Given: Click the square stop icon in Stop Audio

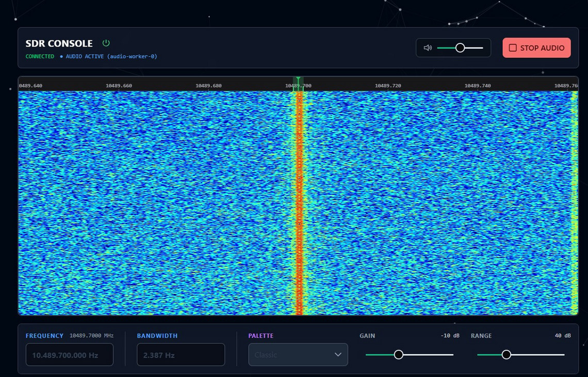Looking at the screenshot, I should click(x=513, y=48).
